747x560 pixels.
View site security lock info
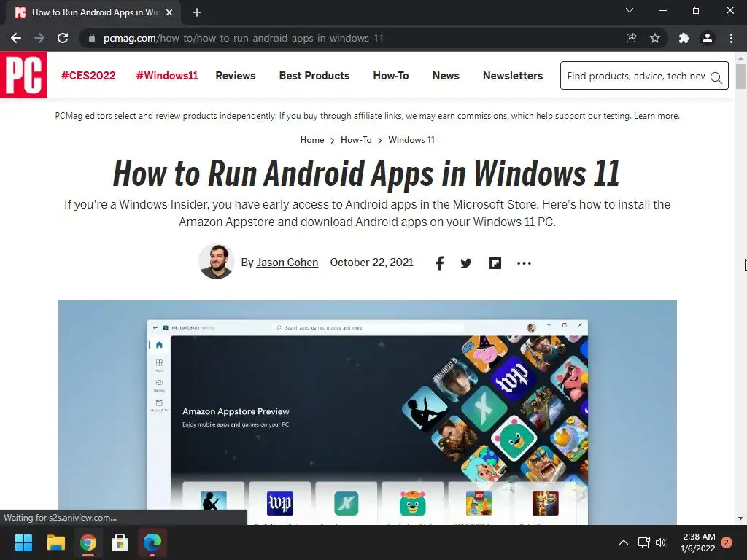pyautogui.click(x=92, y=38)
